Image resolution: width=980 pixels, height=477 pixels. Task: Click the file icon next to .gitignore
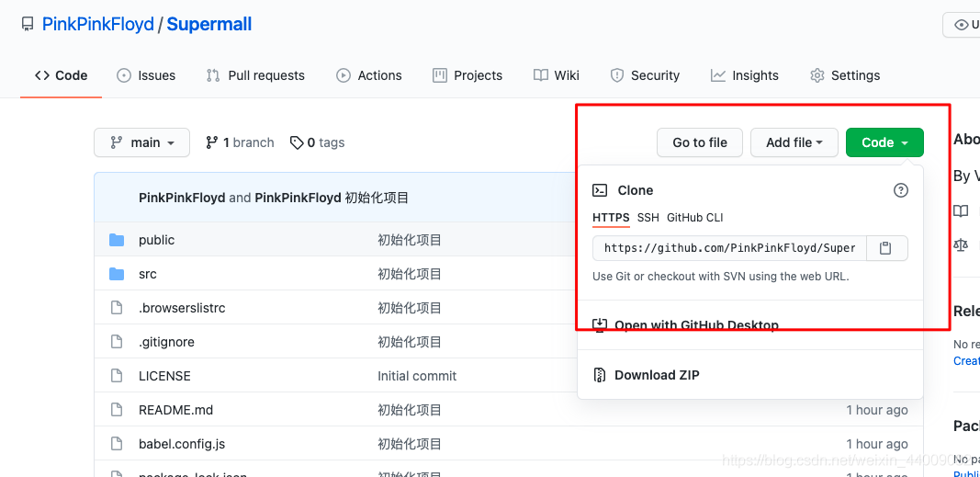point(117,342)
